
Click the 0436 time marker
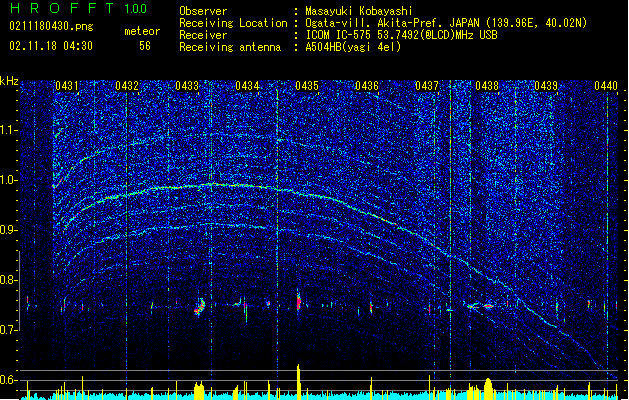coord(367,86)
